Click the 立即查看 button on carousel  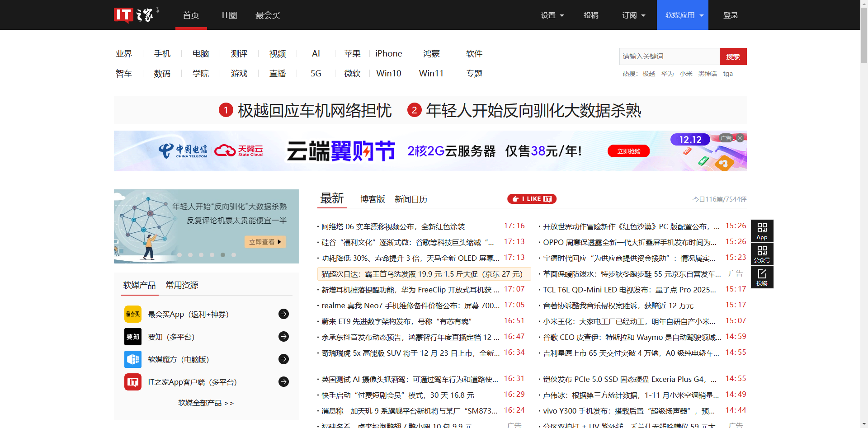click(265, 242)
